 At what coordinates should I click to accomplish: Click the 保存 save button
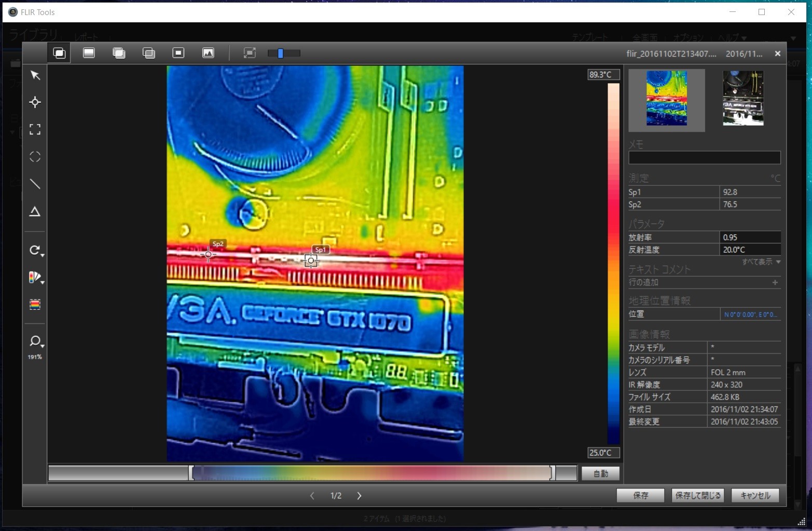coord(640,496)
